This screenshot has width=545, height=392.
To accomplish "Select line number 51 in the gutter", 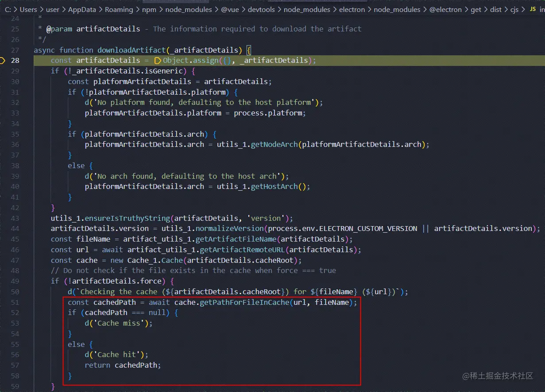I will tap(15, 302).
